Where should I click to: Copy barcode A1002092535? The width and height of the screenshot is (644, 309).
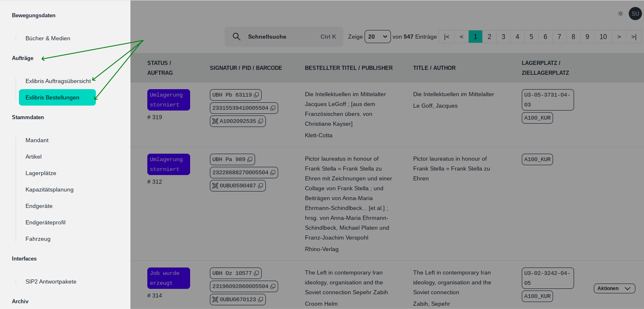260,121
